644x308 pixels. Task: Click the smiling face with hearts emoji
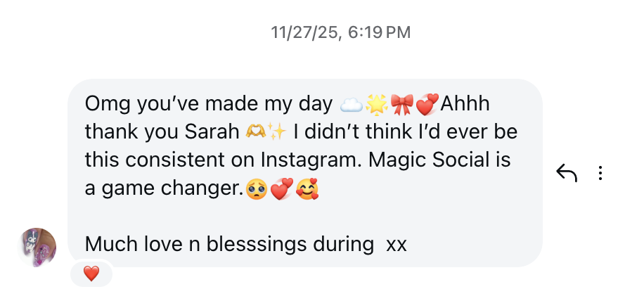(x=306, y=188)
